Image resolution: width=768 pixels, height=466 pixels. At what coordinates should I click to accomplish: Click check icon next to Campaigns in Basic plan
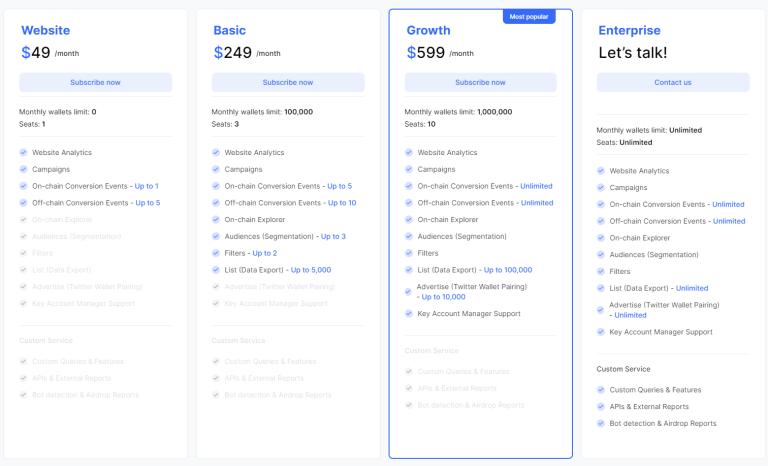(216, 170)
